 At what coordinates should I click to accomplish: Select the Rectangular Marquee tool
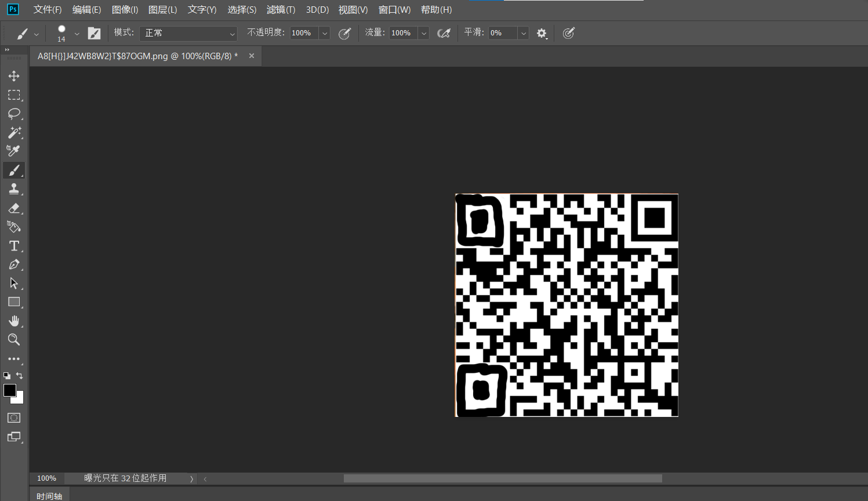tap(14, 95)
